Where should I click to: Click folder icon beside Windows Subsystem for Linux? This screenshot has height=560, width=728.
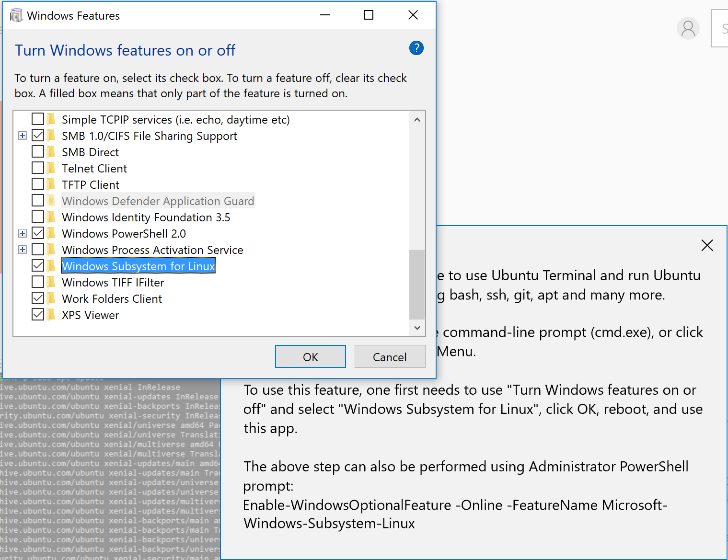pos(51,266)
